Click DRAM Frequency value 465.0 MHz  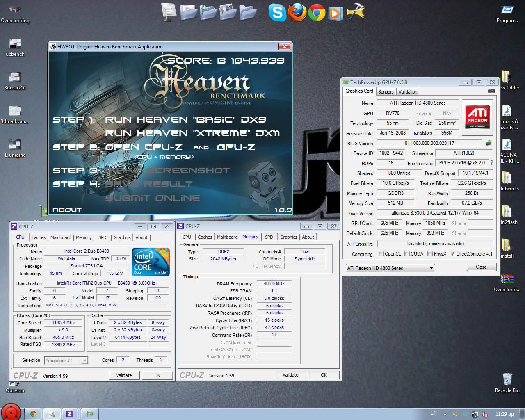274,283
